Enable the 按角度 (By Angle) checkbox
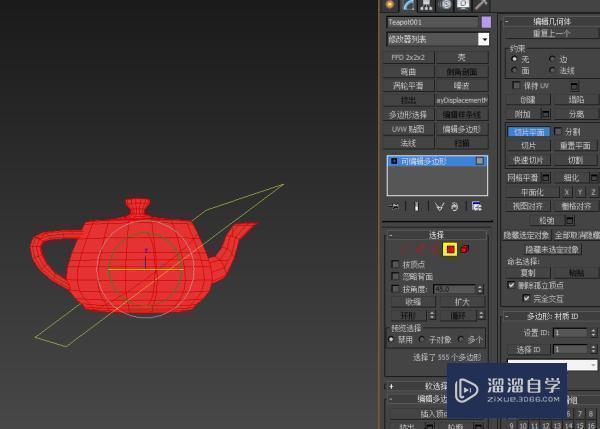The height and width of the screenshot is (429, 600). [x=395, y=289]
